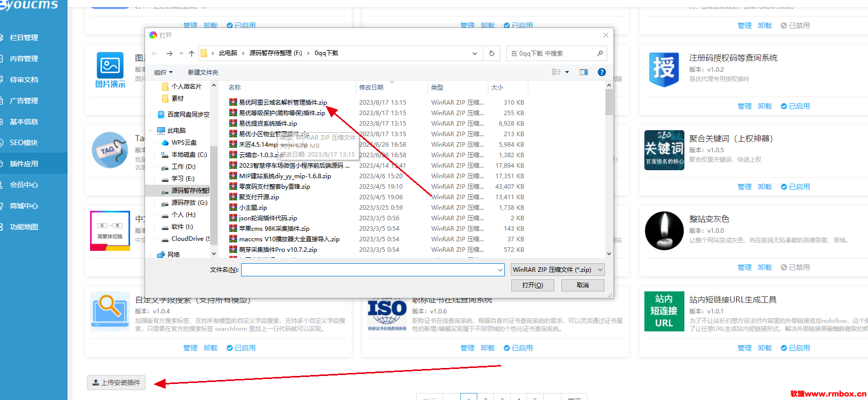Select 零度码支付整套by雪锋.zip file
This screenshot has width=868, height=400.
[x=274, y=186]
